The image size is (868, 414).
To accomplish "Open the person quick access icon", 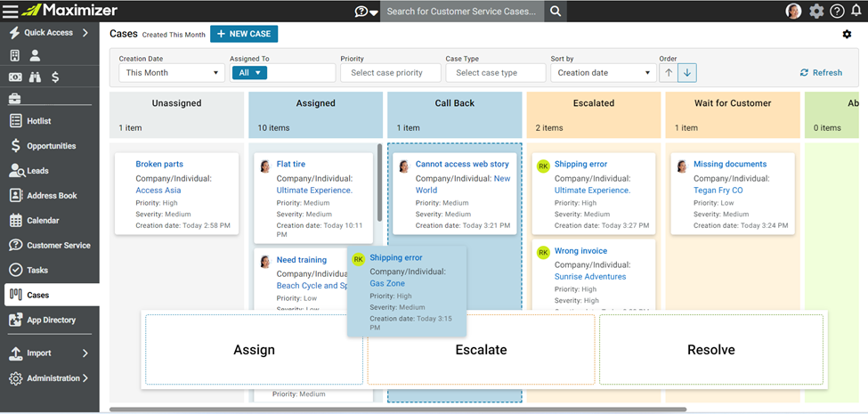I will coord(35,55).
